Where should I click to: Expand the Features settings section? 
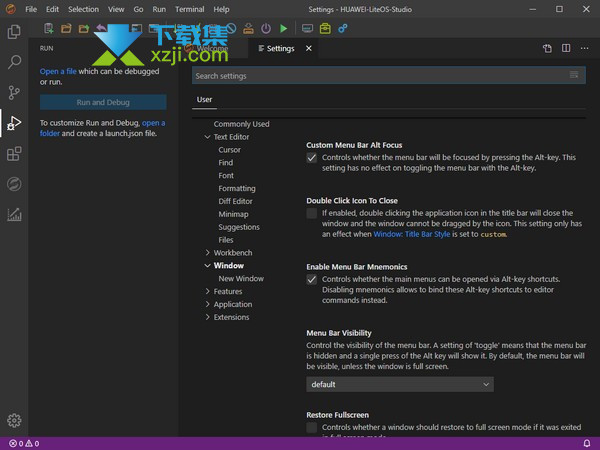(x=207, y=291)
